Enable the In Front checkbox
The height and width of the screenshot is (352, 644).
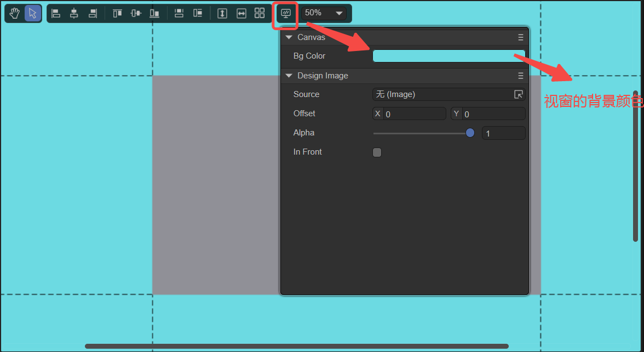[x=377, y=152]
